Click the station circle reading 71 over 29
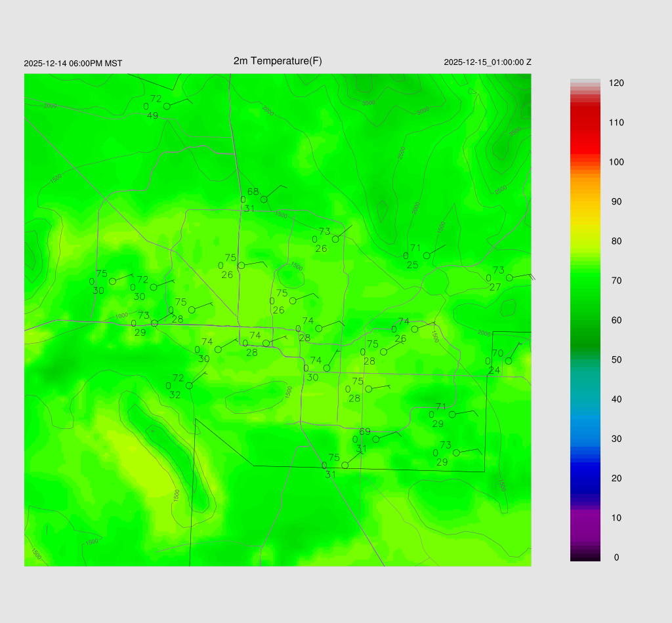The width and height of the screenshot is (672, 623). (x=452, y=414)
